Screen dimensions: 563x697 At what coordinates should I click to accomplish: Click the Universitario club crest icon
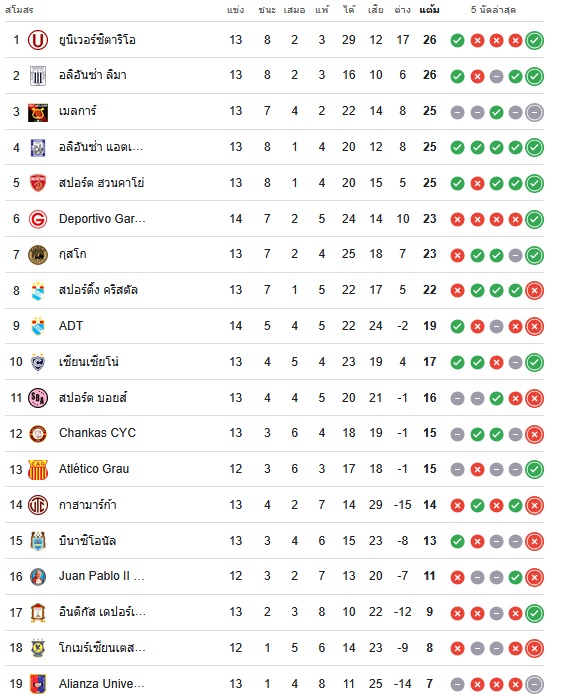(38, 40)
